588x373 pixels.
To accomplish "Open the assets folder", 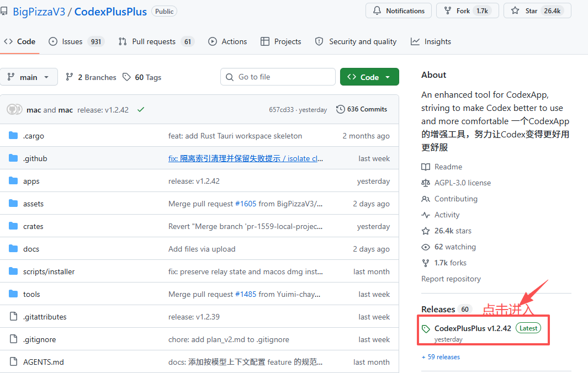I will 33,204.
